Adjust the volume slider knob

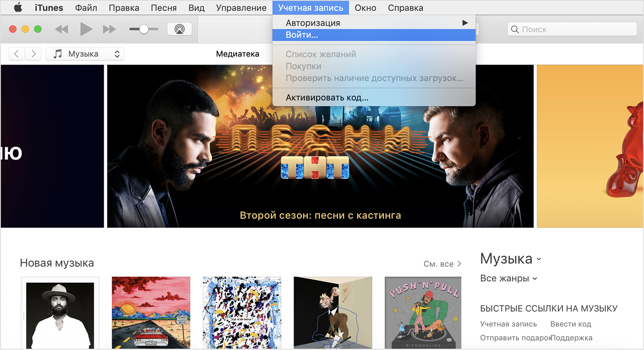click(x=144, y=29)
